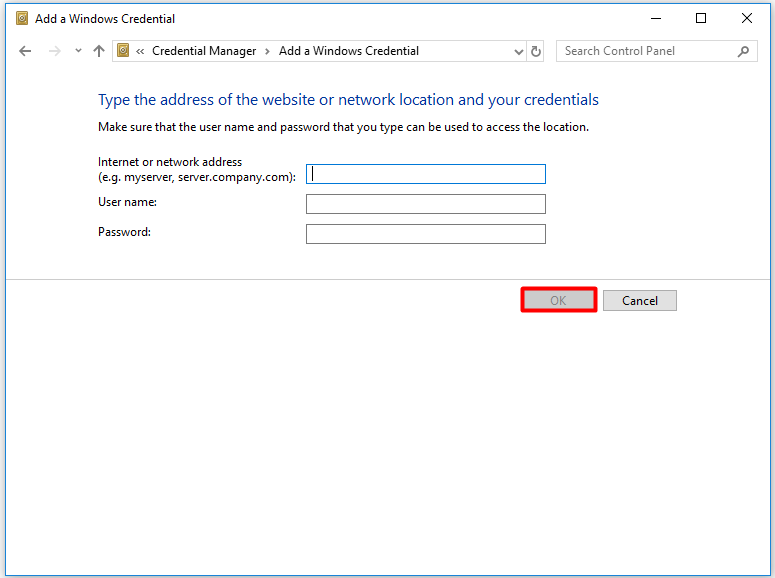This screenshot has width=775, height=578.
Task: Minimize the Add a Windows Credential window
Action: coord(656,19)
